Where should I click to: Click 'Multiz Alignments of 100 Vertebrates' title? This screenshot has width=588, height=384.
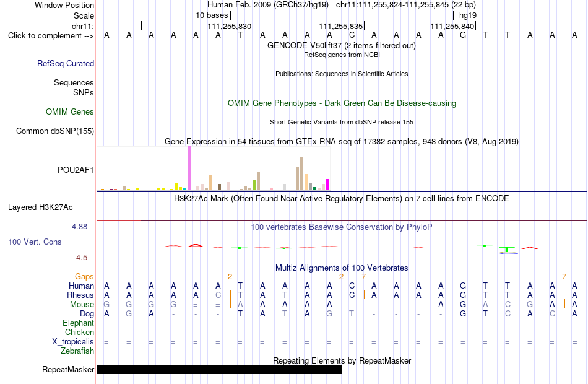342,268
